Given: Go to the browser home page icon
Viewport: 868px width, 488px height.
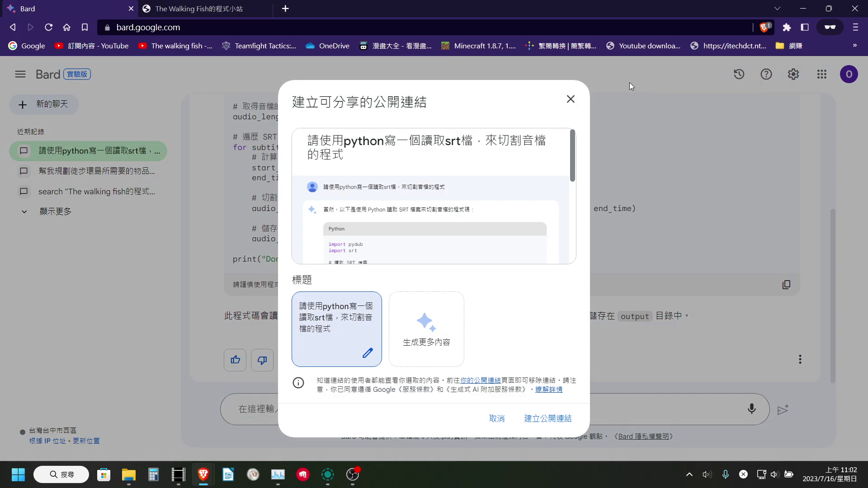Looking at the screenshot, I should 66,28.
